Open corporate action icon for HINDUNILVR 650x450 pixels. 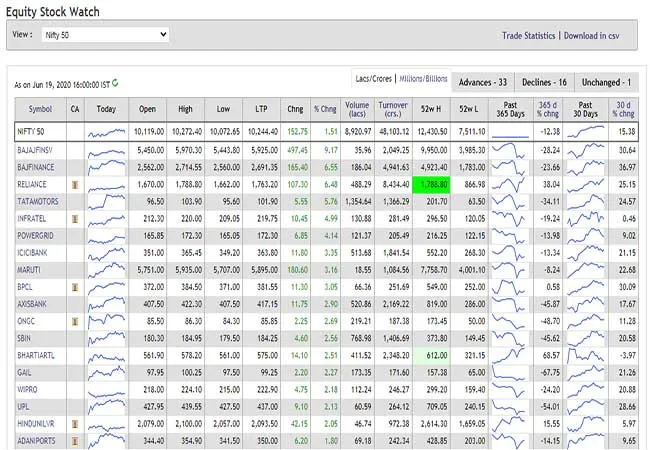75,424
